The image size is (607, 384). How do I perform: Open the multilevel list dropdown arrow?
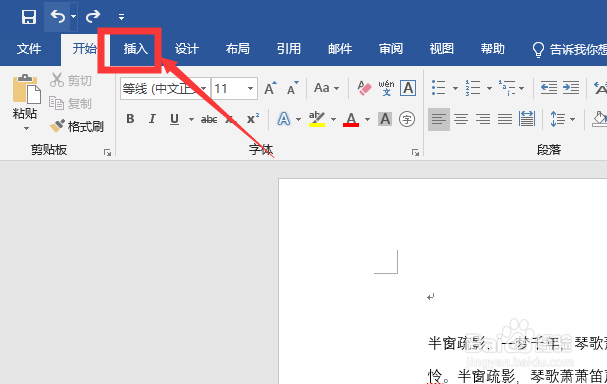521,89
